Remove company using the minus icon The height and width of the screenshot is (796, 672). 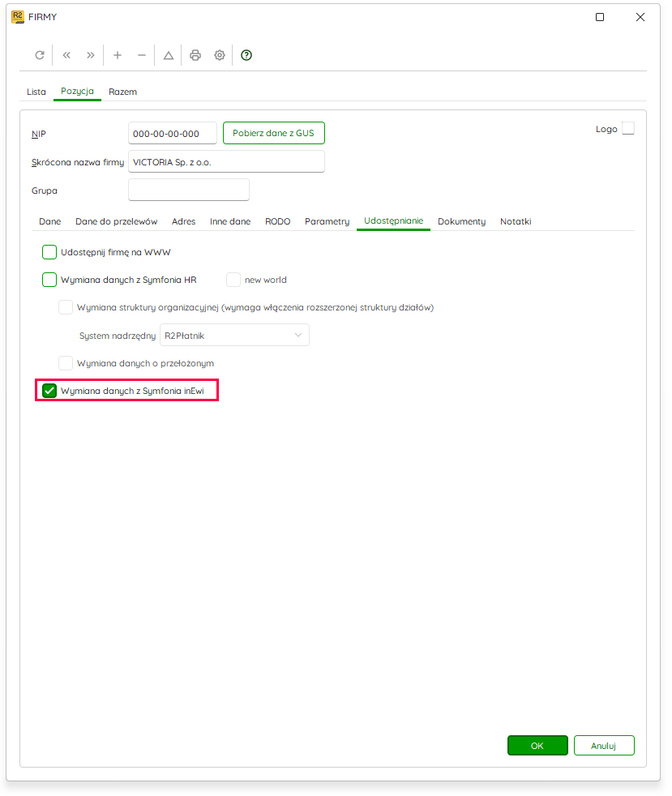pyautogui.click(x=142, y=55)
